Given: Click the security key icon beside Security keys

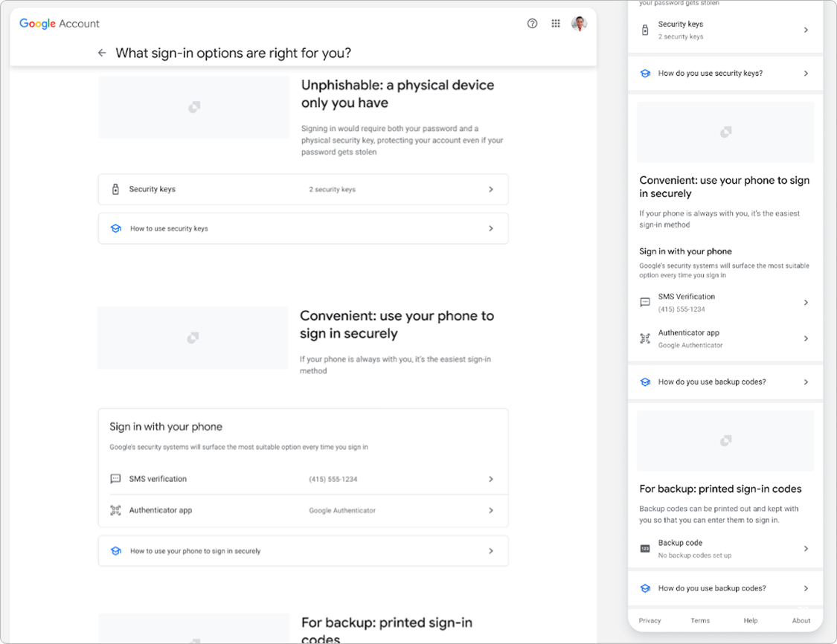Looking at the screenshot, I should 115,189.
